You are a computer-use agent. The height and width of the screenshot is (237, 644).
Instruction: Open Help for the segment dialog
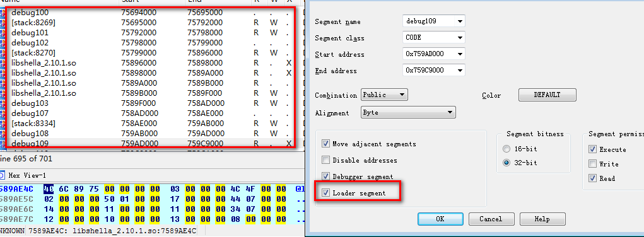point(542,219)
